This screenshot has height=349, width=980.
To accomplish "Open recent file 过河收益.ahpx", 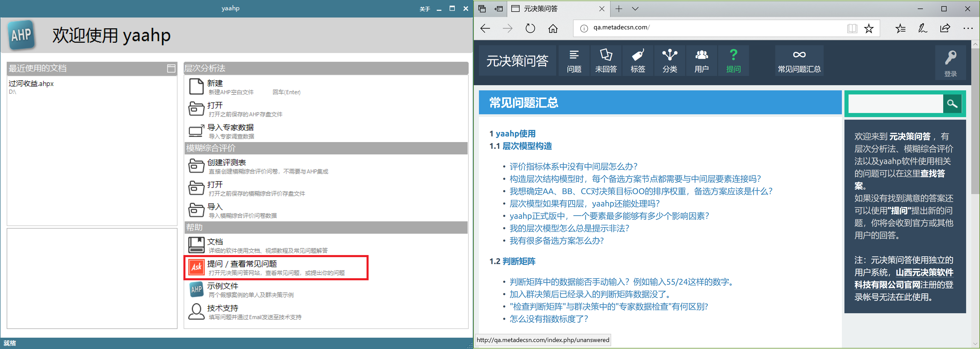I will [x=31, y=83].
